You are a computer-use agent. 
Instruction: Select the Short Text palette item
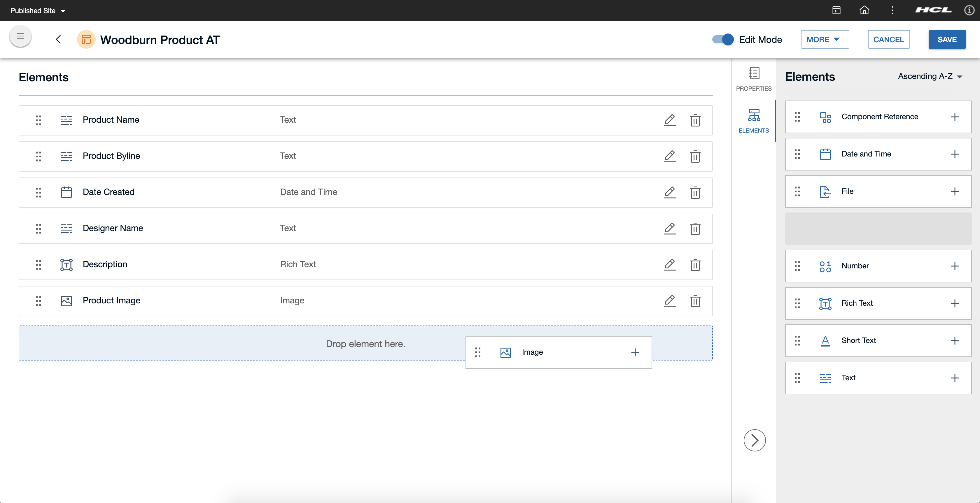coord(878,341)
